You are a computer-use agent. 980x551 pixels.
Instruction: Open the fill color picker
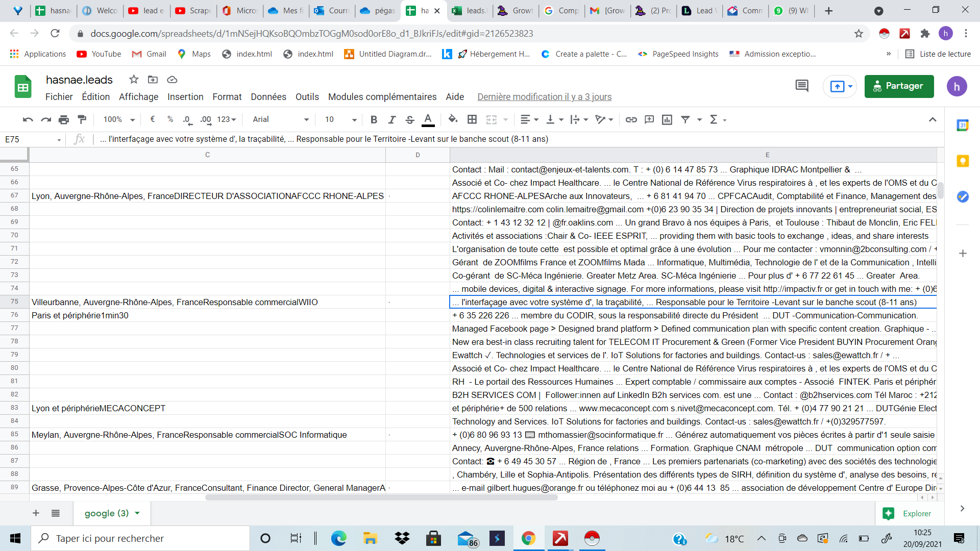(453, 119)
